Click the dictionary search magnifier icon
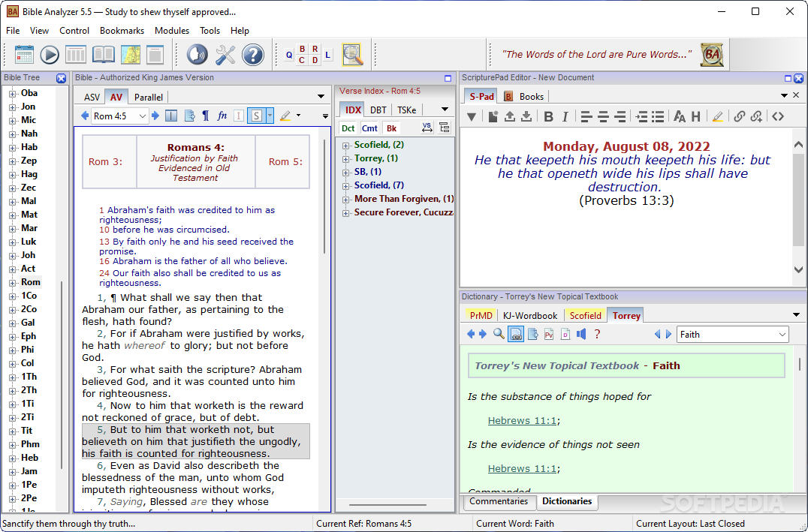Screen dimensions: 808x532 pos(499,334)
